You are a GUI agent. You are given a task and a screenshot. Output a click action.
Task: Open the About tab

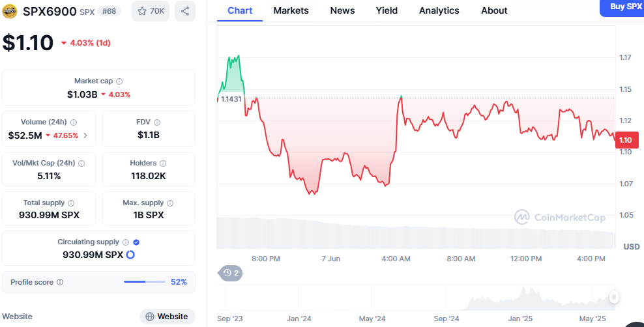494,10
